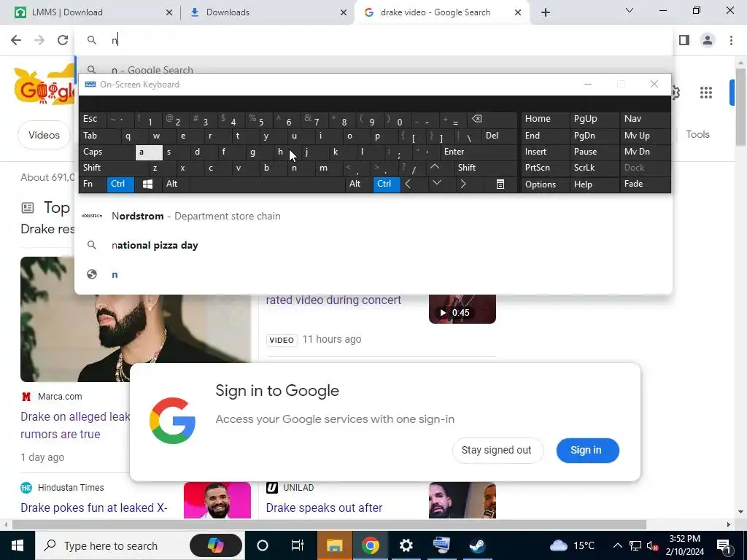Show hidden system tray icons

617,545
